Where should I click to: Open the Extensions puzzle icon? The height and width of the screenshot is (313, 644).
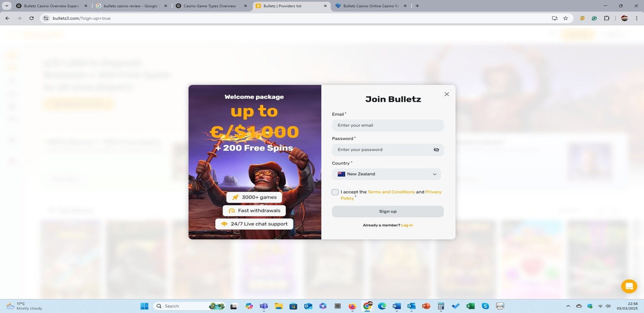[x=606, y=18]
